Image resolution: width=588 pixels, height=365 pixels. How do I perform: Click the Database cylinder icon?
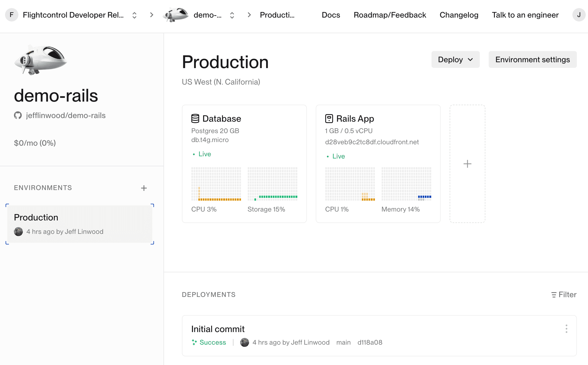point(195,119)
